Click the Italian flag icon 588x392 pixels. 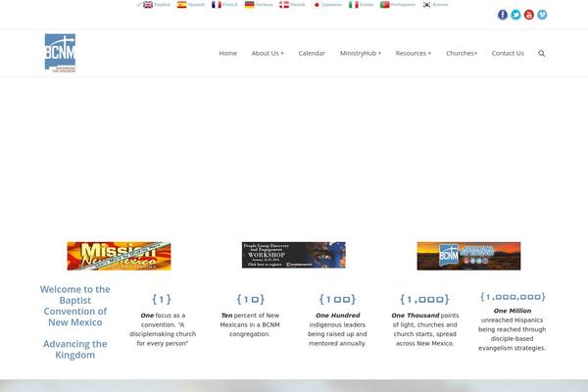tap(353, 5)
